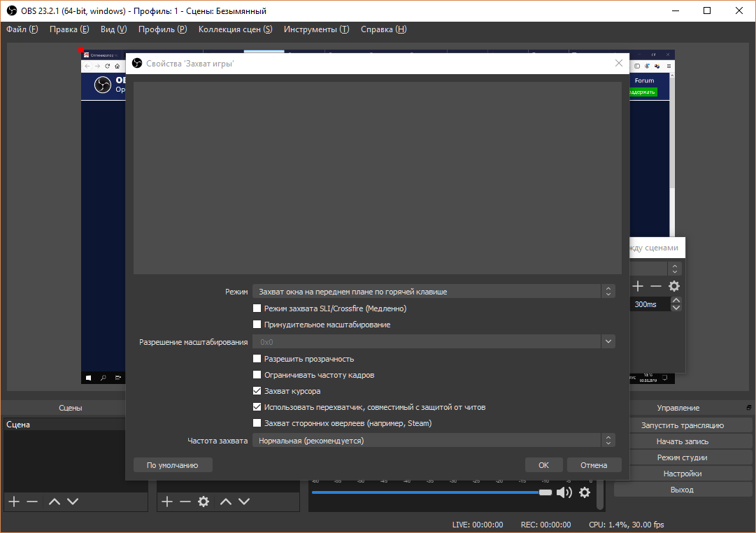Viewport: 756px width, 533px height.
Task: Click the 'Сцены' panel header
Action: 71,408
